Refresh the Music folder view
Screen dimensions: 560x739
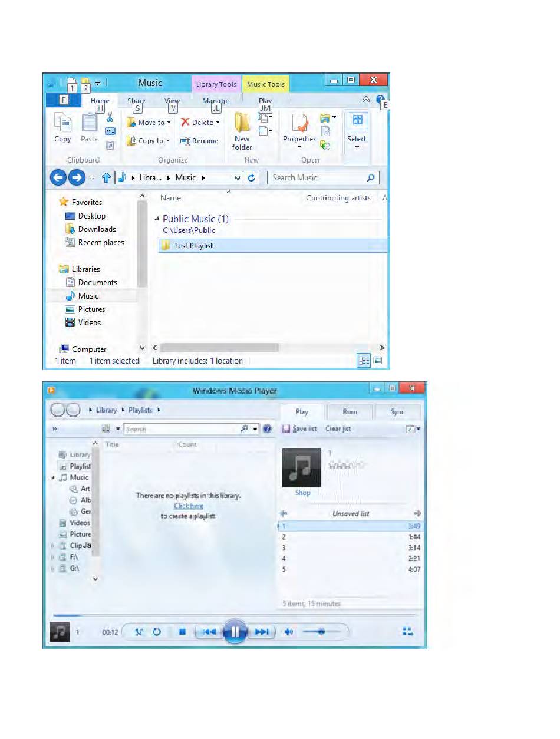pyautogui.click(x=252, y=177)
